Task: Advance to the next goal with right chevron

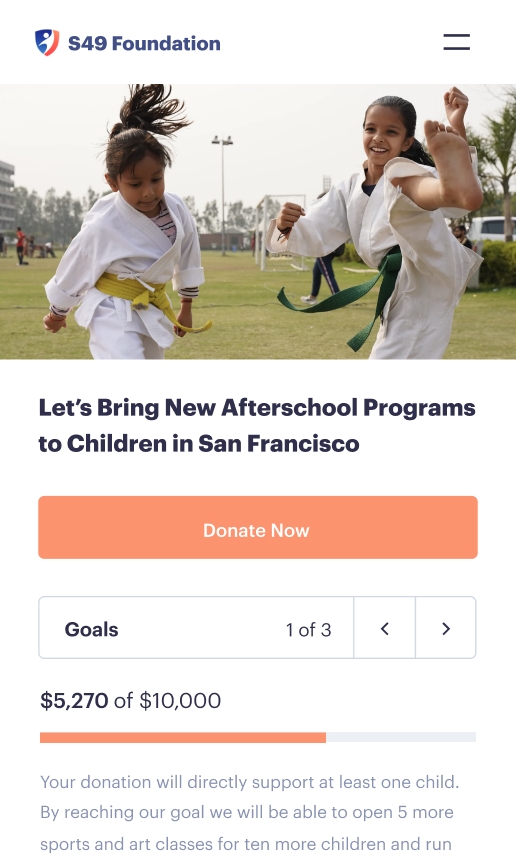Action: [x=446, y=628]
